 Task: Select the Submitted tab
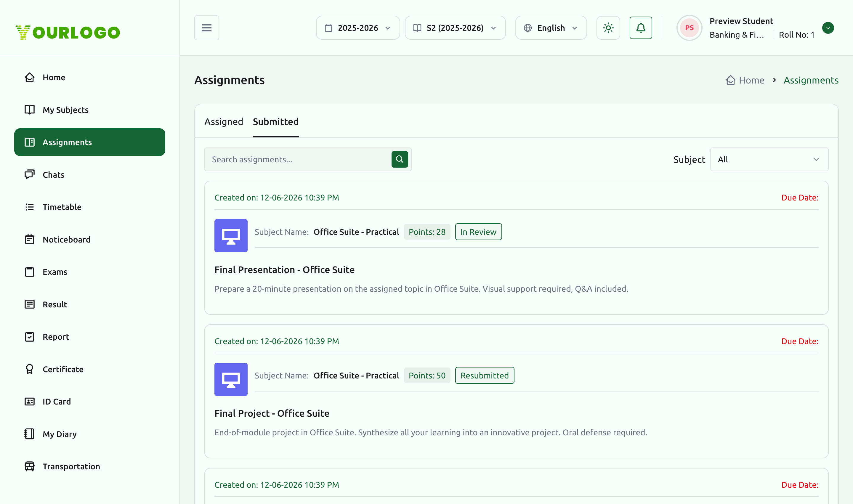pyautogui.click(x=275, y=122)
